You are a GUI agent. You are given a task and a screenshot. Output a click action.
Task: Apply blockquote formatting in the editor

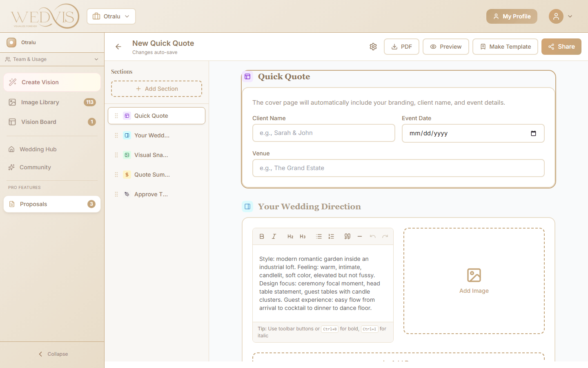347,236
